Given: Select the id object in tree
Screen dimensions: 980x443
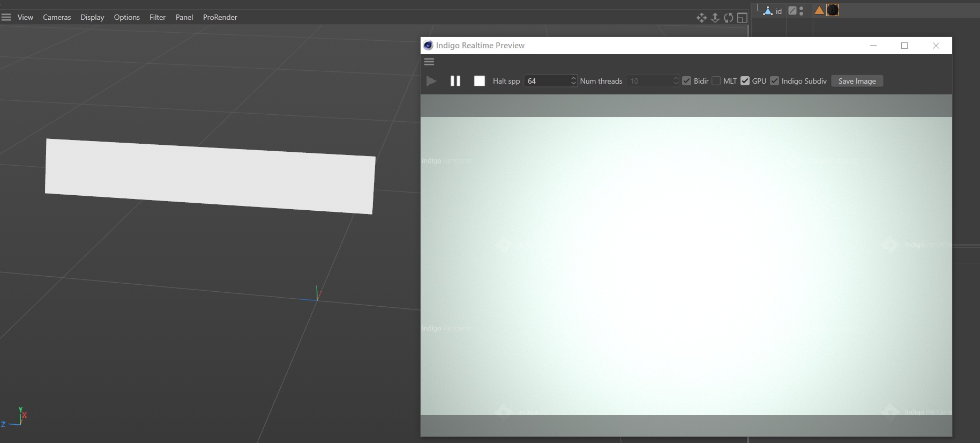Looking at the screenshot, I should tap(779, 11).
